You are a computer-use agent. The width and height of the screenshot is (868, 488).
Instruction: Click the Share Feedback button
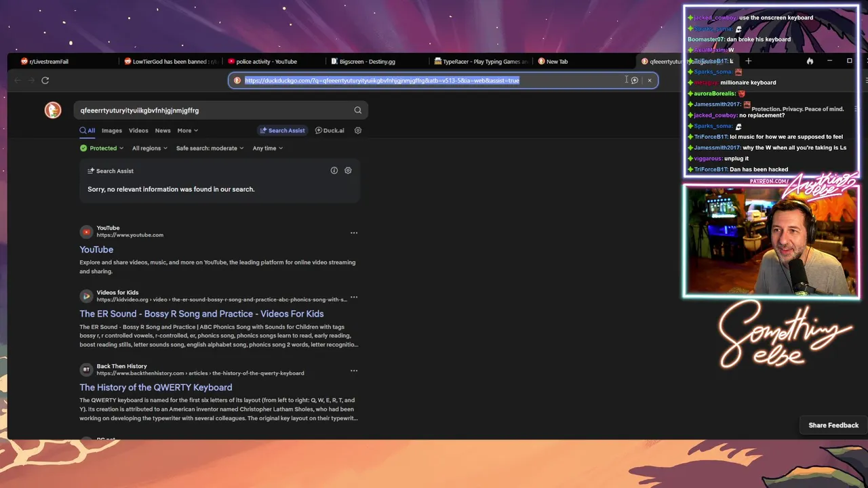pyautogui.click(x=833, y=425)
